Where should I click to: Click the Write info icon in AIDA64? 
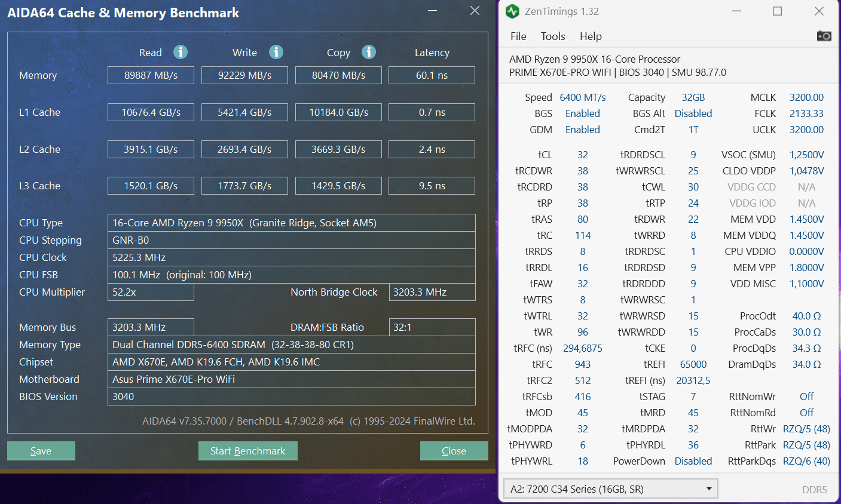pos(276,52)
